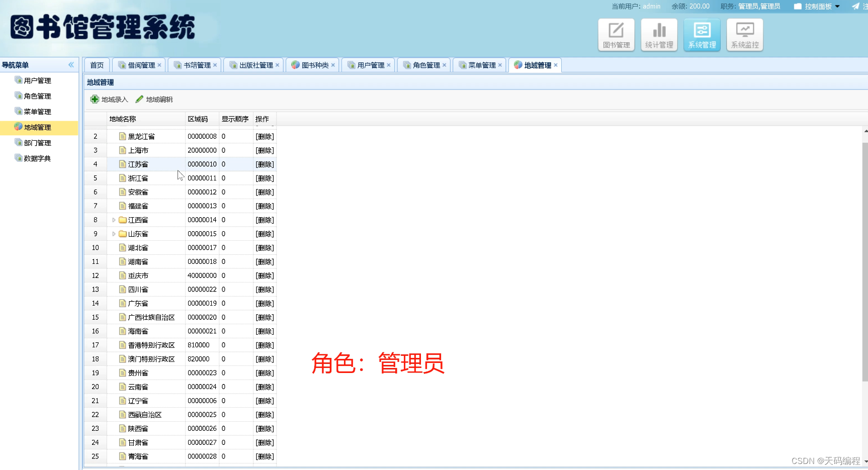Click the document icon of 上海市
Screen dimensions: 868x470
123,150
